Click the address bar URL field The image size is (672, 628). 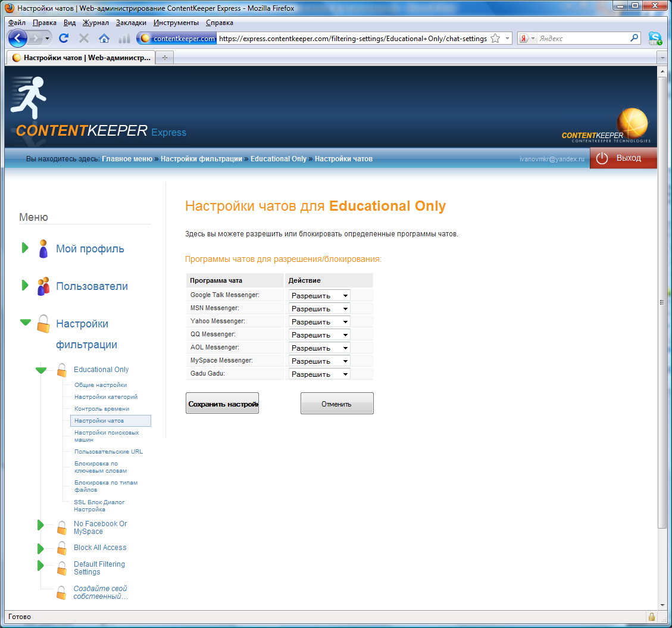[x=353, y=39]
